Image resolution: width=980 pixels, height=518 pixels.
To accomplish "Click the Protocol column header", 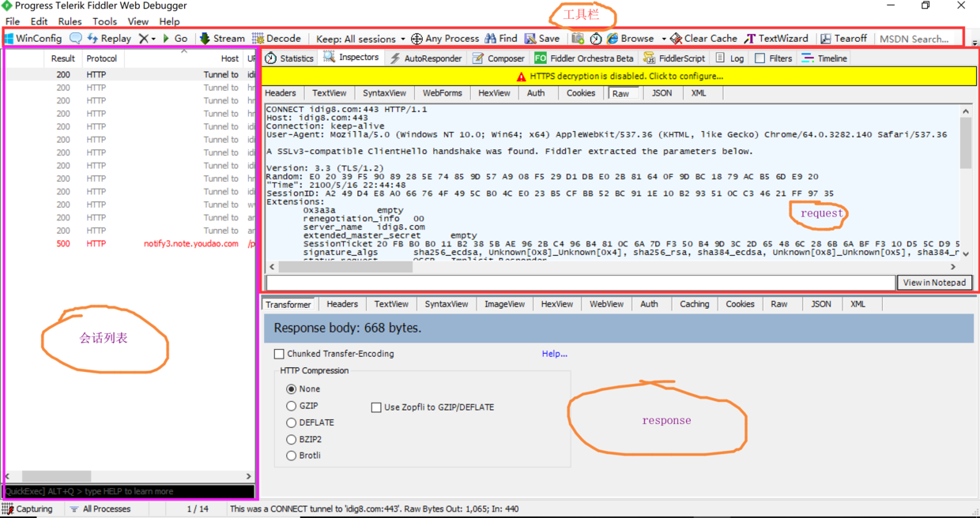I will click(x=102, y=58).
